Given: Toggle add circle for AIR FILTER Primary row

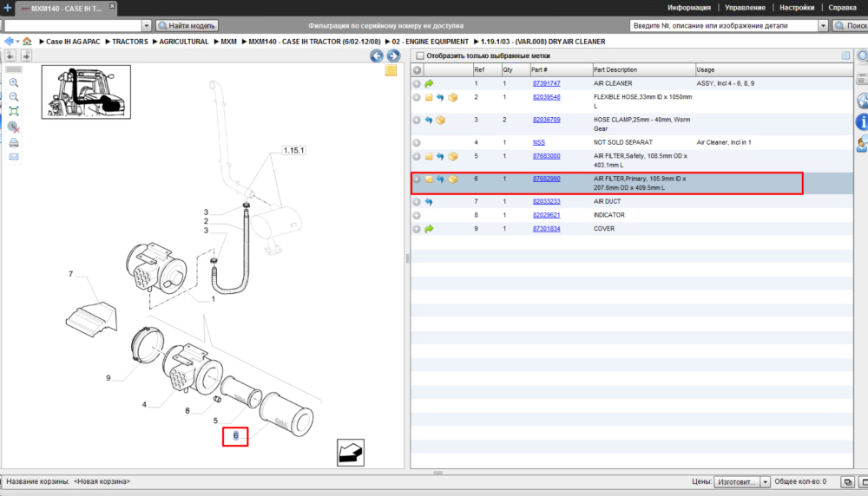Looking at the screenshot, I should pos(417,179).
